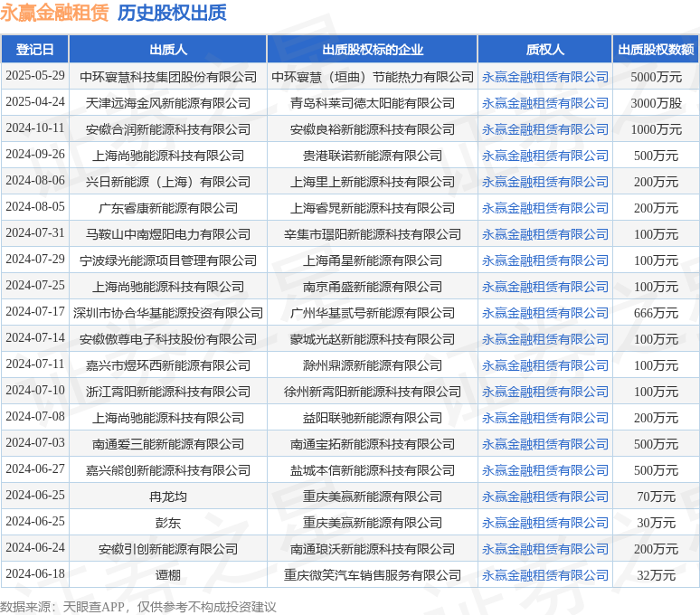Screen dimensions: 700x615
Task: Select company 重庆微笑汽车销售服务有限公司
Action: pos(373,575)
